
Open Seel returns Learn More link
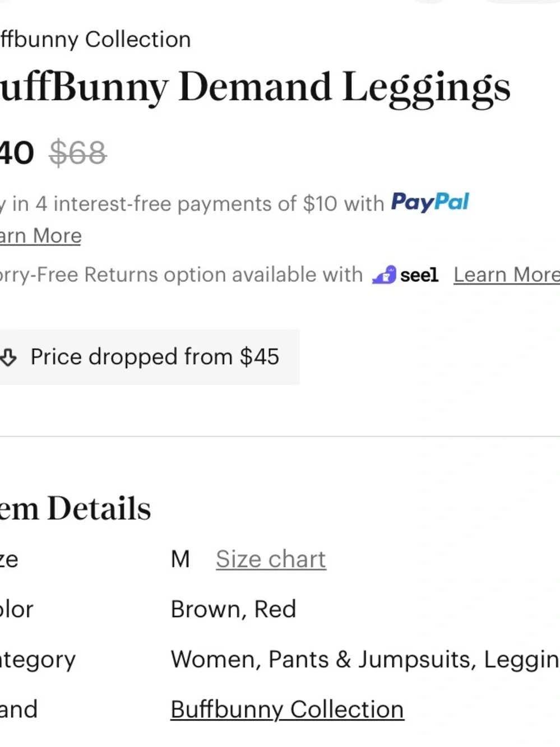pyautogui.click(x=506, y=275)
